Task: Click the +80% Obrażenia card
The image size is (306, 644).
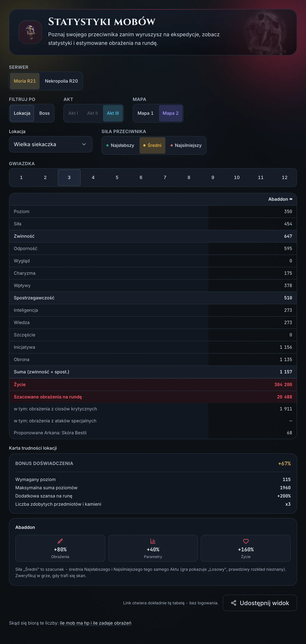Action: [60, 548]
